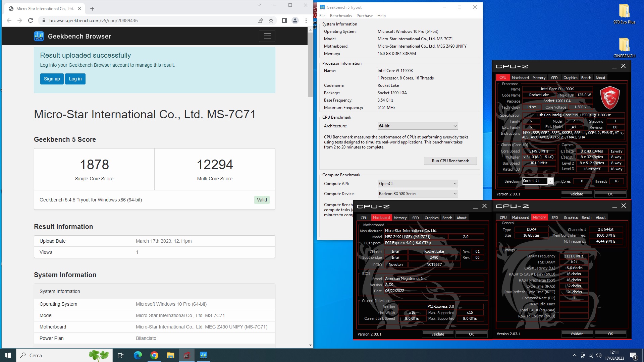Viewport: 644px width, 362px height.
Task: Open Windows Start menu
Action: [8, 355]
